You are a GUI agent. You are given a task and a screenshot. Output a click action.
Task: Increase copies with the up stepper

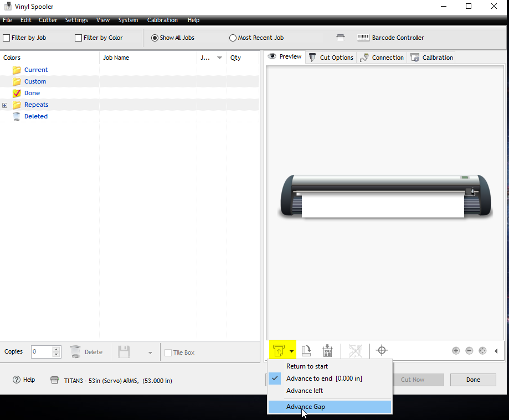click(56, 349)
